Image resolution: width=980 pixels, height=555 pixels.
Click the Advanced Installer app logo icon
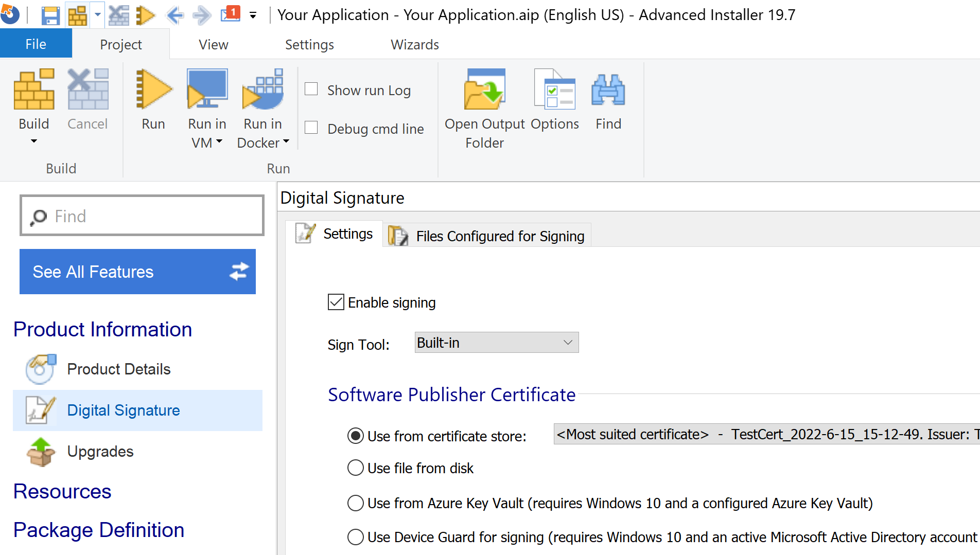[9, 14]
